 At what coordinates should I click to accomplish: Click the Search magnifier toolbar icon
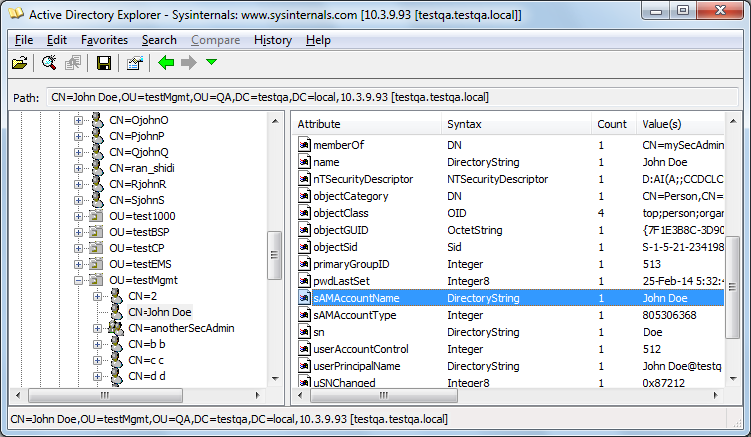pos(48,64)
